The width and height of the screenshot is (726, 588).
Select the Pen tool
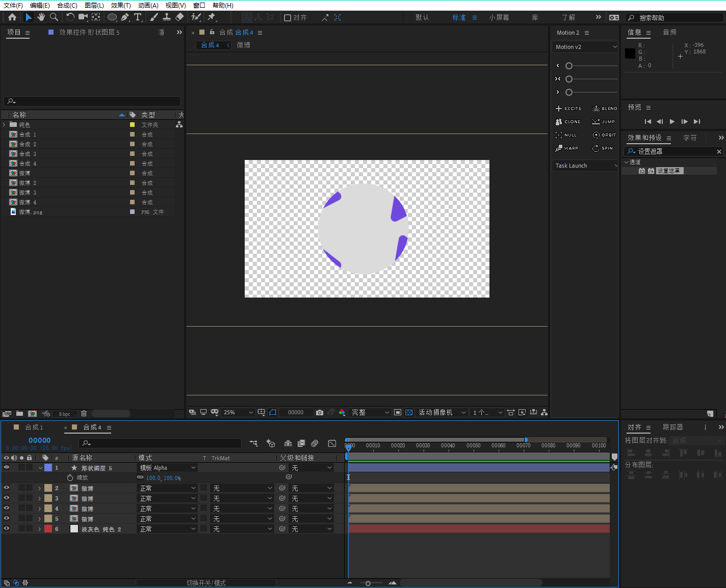click(x=125, y=17)
